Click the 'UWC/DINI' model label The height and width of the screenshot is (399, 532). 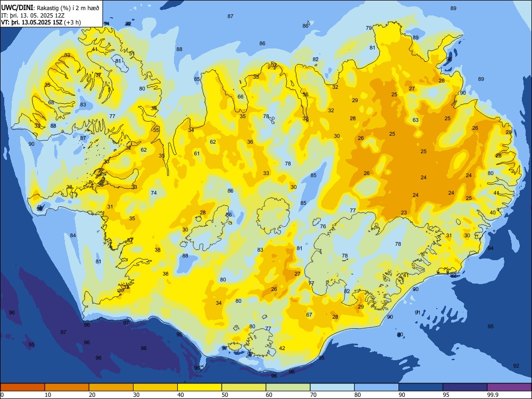tap(18, 8)
